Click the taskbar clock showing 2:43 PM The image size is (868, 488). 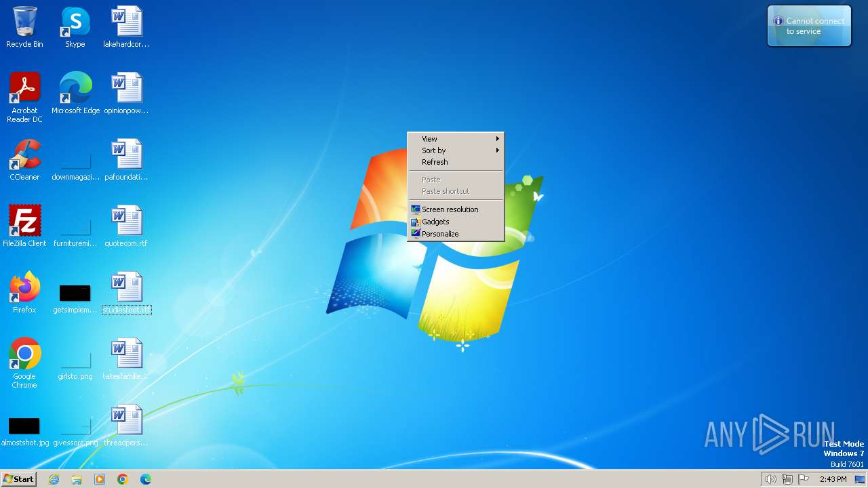(x=833, y=479)
